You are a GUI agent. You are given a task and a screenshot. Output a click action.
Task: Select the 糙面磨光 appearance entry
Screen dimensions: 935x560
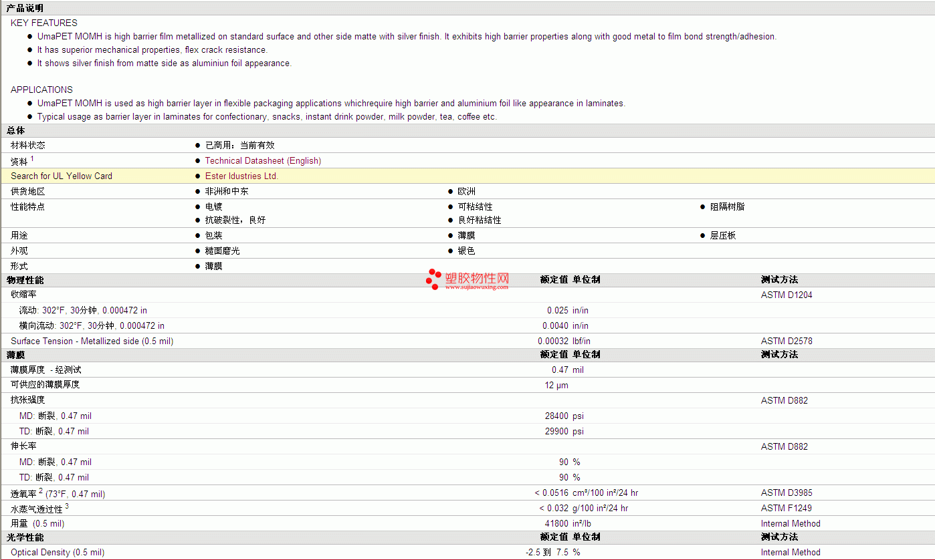pos(222,251)
